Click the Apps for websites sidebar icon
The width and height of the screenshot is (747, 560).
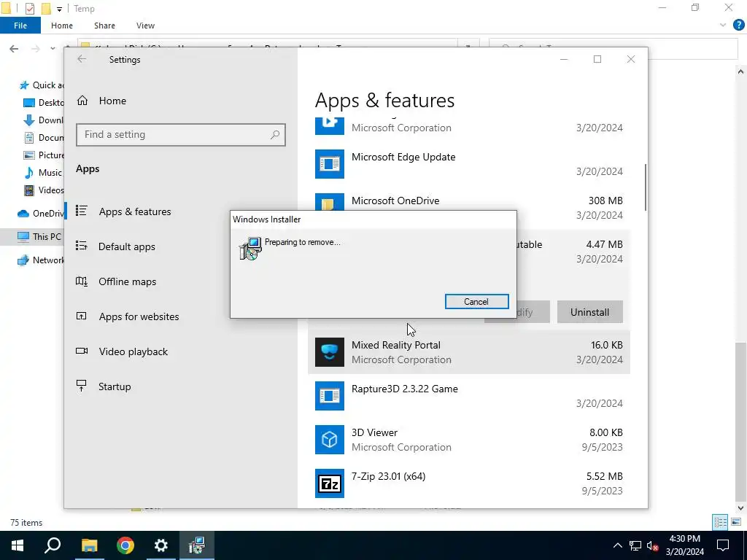click(x=82, y=316)
